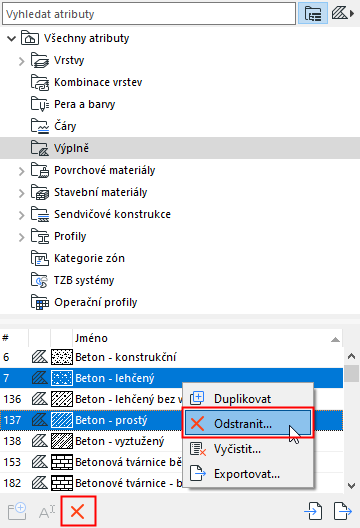360x528 pixels.
Task: Click brick swatch in row 153
Action: [x=62, y=462]
